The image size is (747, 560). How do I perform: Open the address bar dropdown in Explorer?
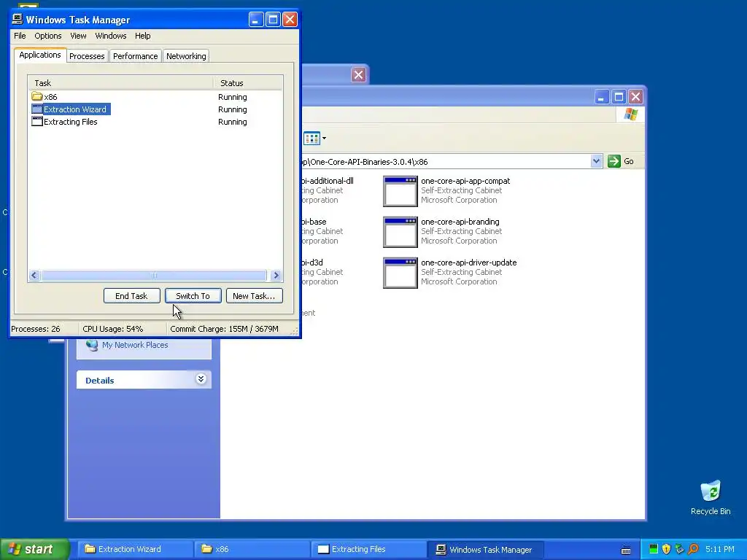click(596, 161)
